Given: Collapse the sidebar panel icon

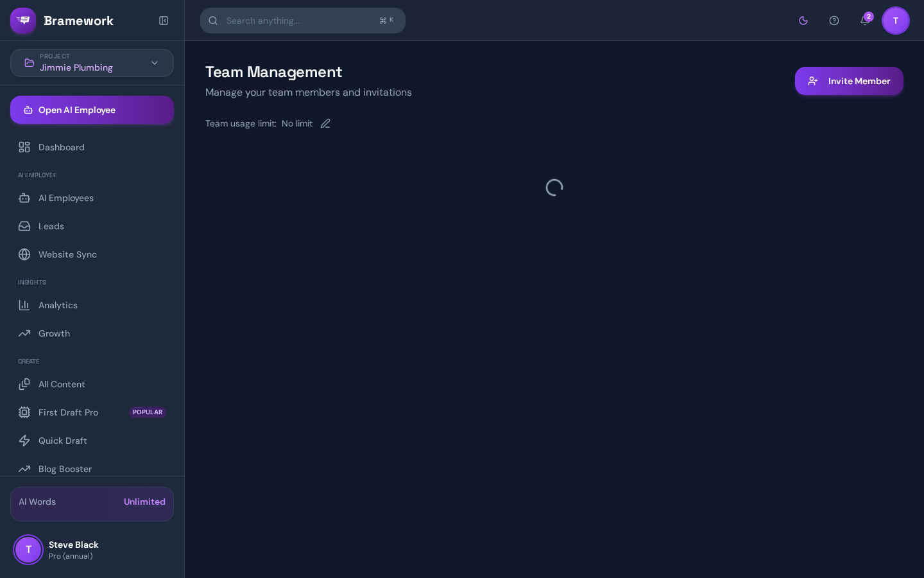Looking at the screenshot, I should point(164,21).
